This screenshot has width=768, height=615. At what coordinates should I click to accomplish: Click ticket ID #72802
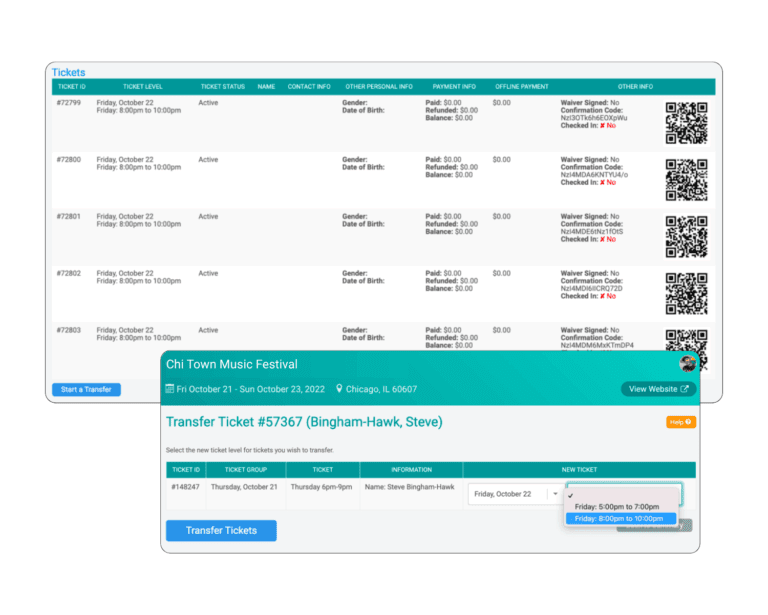pyautogui.click(x=69, y=273)
